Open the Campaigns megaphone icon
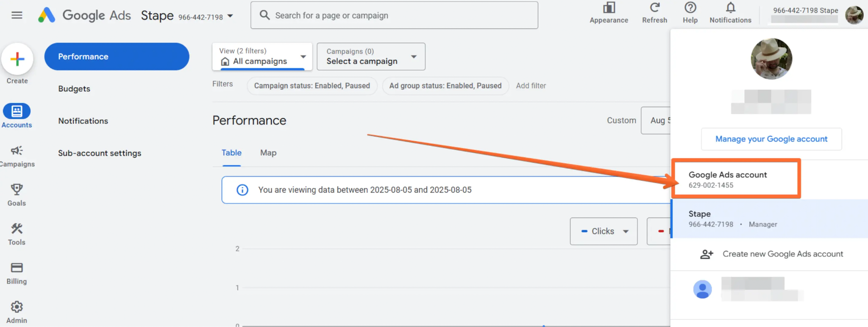Viewport: 868px width, 327px height. pyautogui.click(x=17, y=151)
